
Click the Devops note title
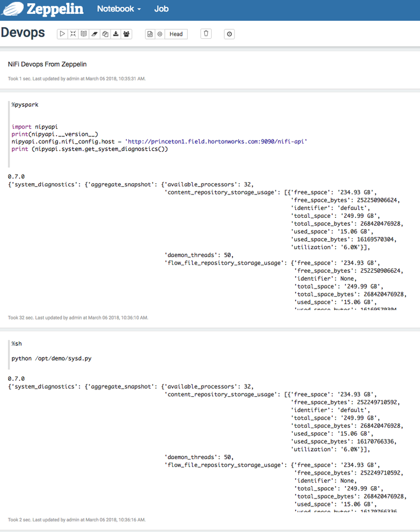click(x=23, y=32)
